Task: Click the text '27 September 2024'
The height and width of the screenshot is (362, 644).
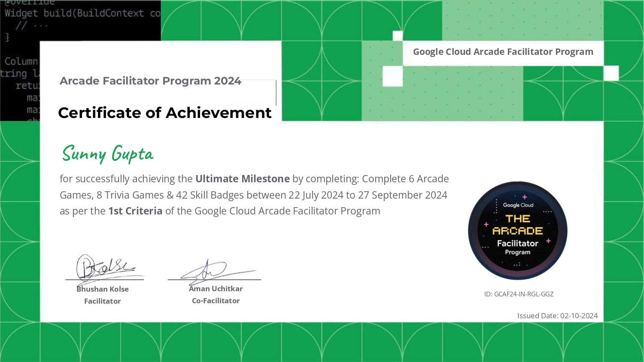Action: point(403,195)
